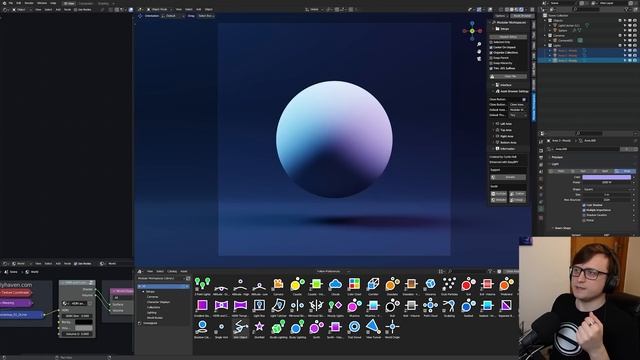Select the Dust Particles asset
640x360 pixels.
[449, 284]
